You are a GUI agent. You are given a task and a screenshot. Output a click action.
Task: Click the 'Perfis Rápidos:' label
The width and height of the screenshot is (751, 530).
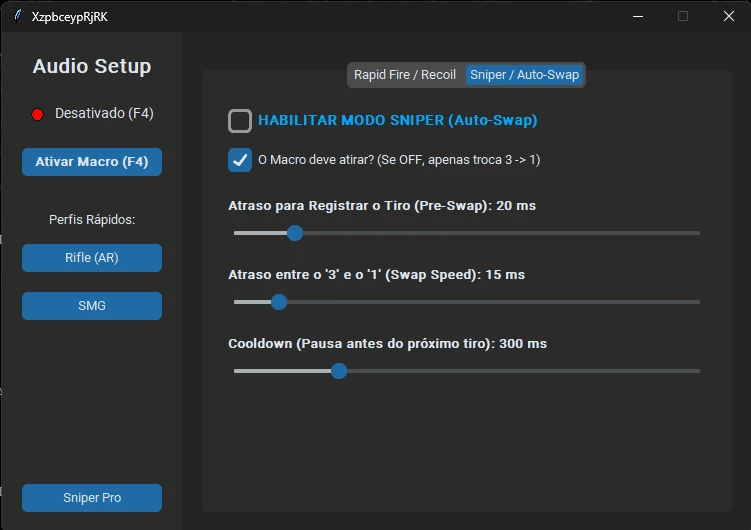pyautogui.click(x=92, y=219)
